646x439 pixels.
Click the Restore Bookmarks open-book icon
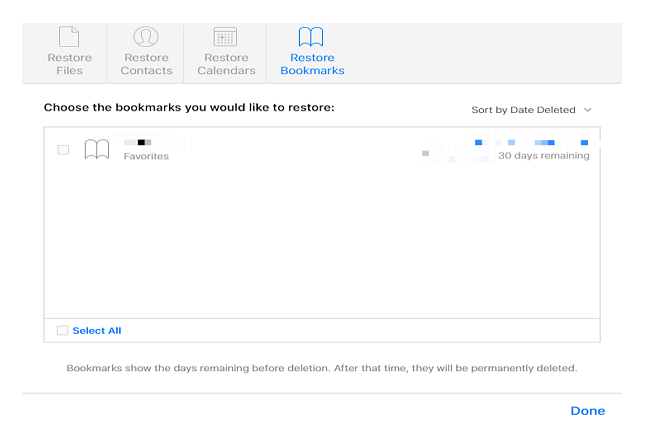pos(312,37)
